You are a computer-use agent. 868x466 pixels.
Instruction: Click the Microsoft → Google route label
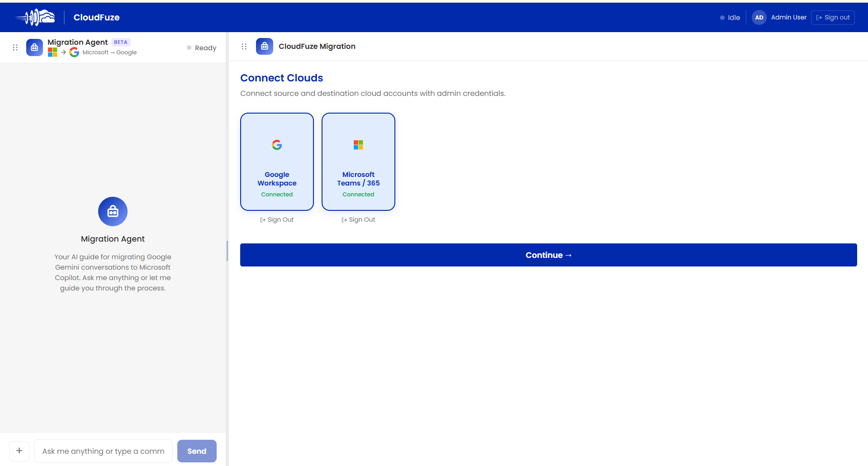pyautogui.click(x=109, y=52)
